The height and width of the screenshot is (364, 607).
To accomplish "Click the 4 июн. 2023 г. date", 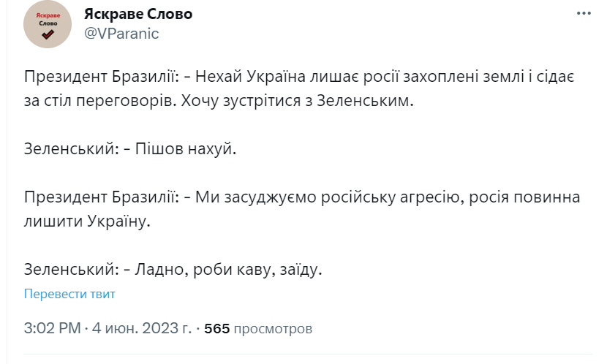I will pyautogui.click(x=142, y=328).
